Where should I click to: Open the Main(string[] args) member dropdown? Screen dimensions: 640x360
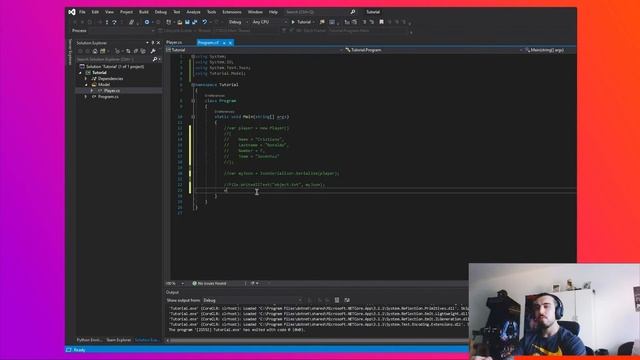[550, 50]
